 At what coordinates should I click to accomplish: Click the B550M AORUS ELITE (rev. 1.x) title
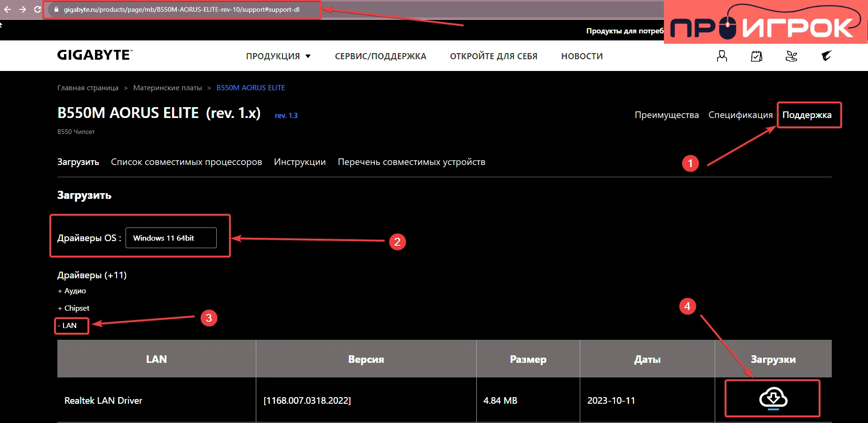click(159, 113)
